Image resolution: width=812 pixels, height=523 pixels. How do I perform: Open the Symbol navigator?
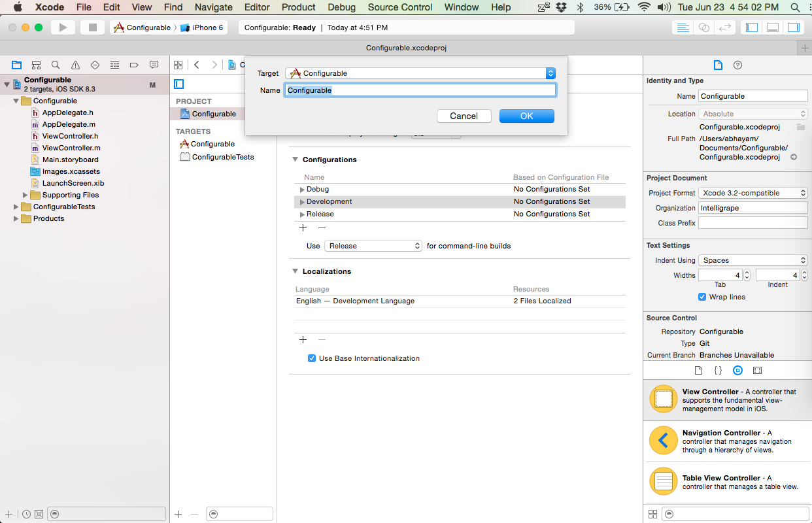[36, 65]
